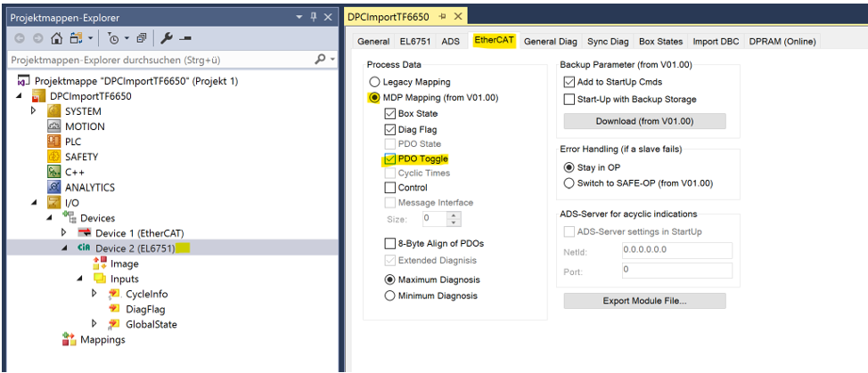This screenshot has height=373, width=868.
Task: Open the dropdown next to view switch icon
Action: pos(90,38)
